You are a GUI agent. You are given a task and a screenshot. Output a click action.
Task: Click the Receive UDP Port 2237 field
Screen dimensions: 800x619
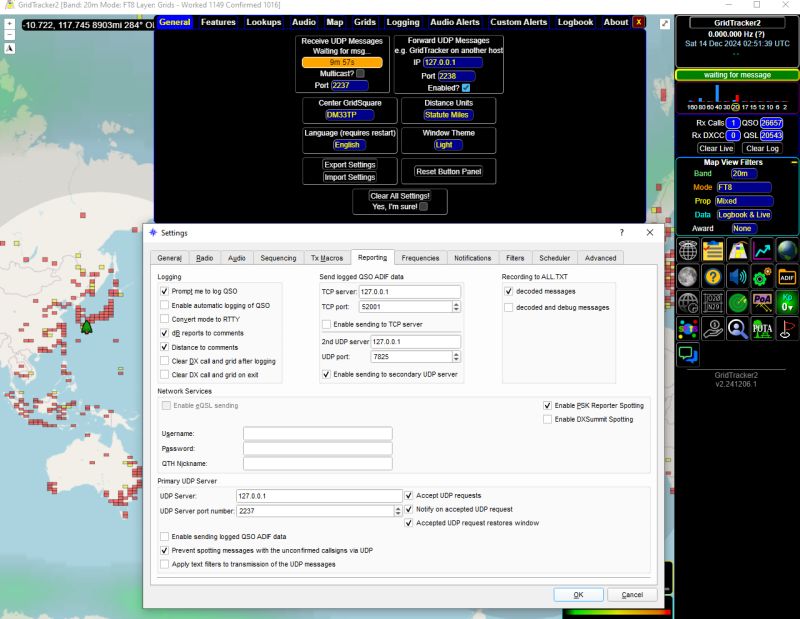tap(349, 85)
